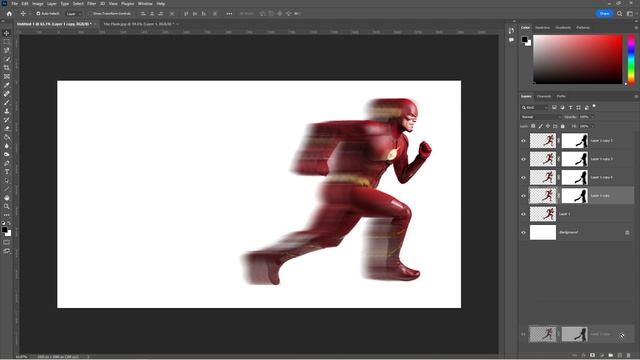Select the Background layer thumbnail
This screenshot has height=360, width=640.
pos(543,233)
